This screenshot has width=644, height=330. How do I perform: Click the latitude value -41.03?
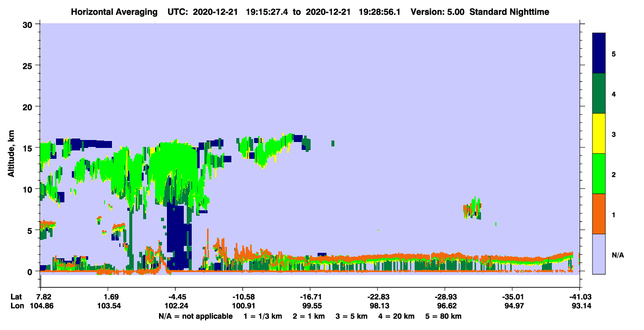(x=579, y=297)
